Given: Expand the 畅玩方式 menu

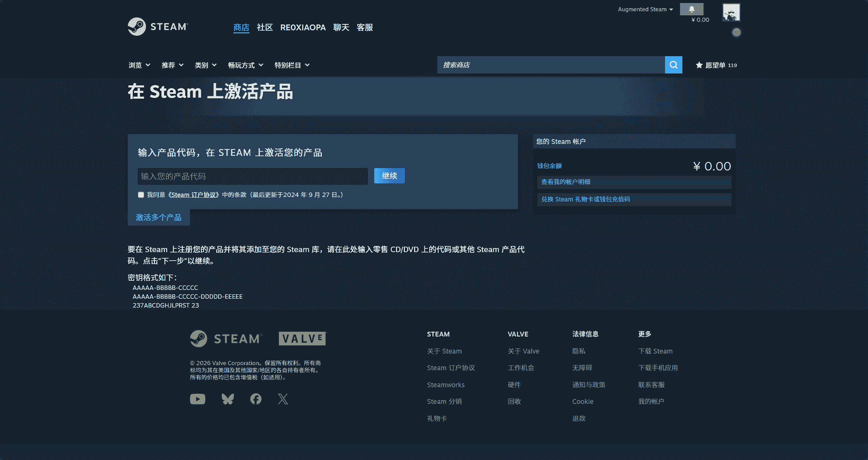Looking at the screenshot, I should coord(246,65).
